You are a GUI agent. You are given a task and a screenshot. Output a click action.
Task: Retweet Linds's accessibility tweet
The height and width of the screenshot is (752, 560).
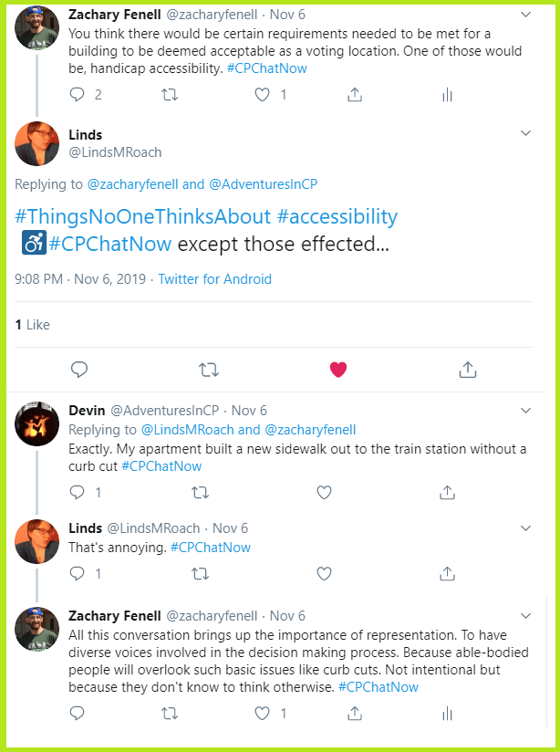point(209,369)
